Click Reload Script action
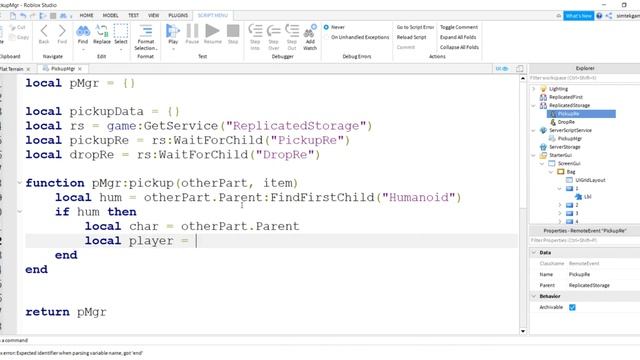640x360 pixels. click(411, 37)
